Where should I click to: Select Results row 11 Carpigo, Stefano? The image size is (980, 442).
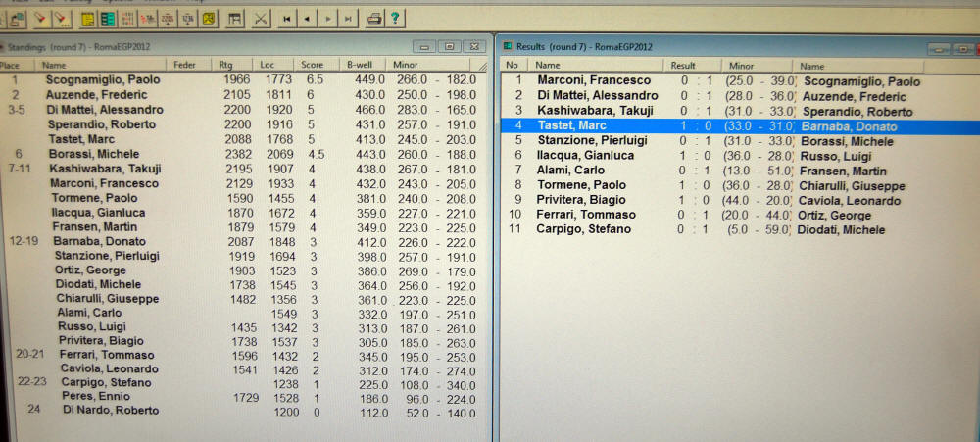[x=583, y=229]
